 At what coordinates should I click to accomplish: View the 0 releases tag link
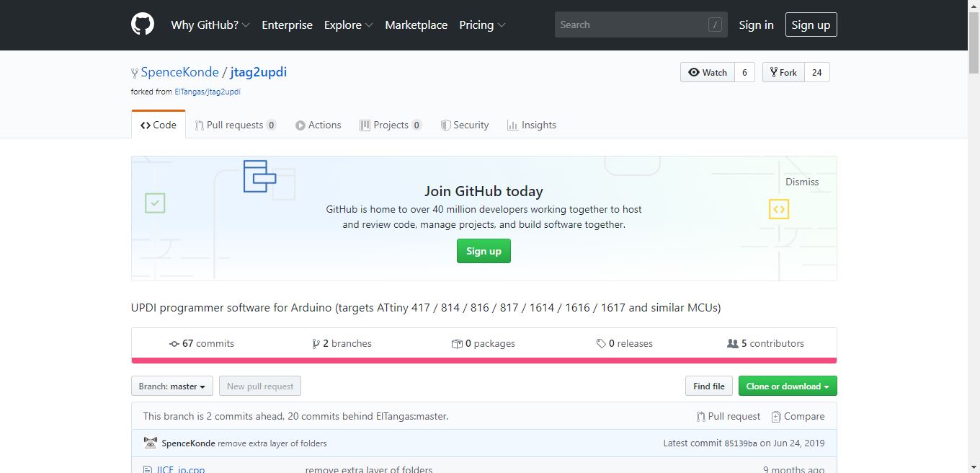[x=624, y=344]
